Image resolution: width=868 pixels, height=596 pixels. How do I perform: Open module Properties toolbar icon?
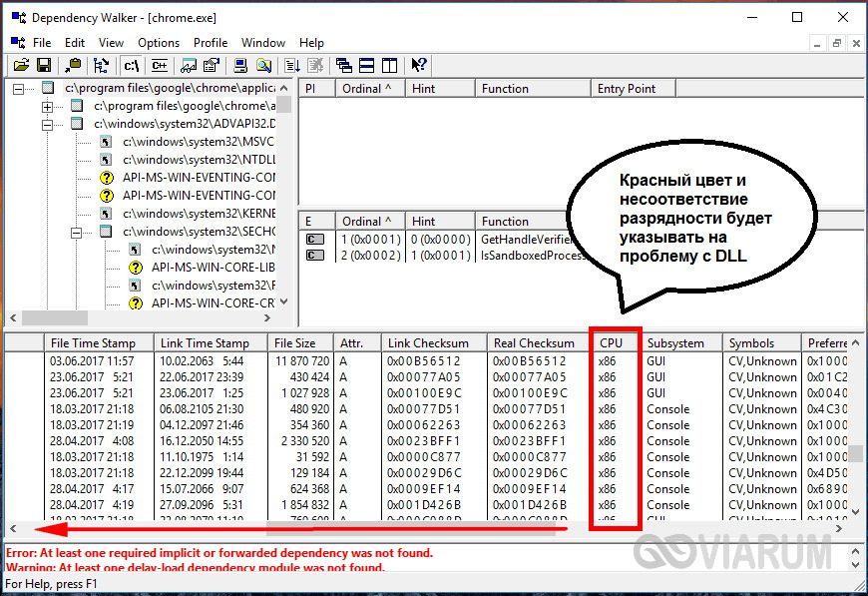[211, 65]
